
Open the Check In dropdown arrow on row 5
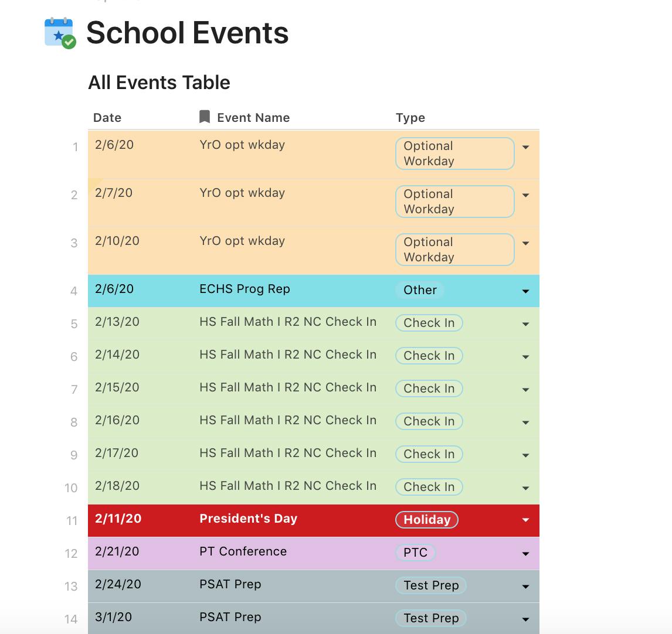(525, 324)
